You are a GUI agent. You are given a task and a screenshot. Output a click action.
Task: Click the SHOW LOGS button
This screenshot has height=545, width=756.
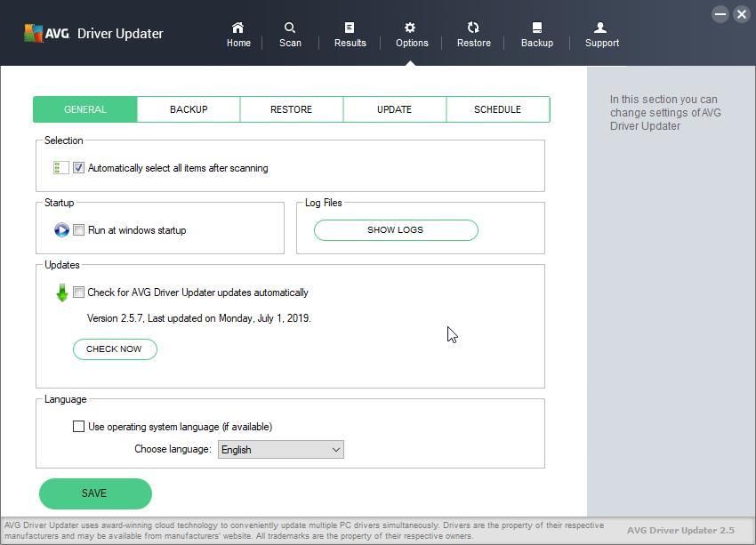point(396,230)
